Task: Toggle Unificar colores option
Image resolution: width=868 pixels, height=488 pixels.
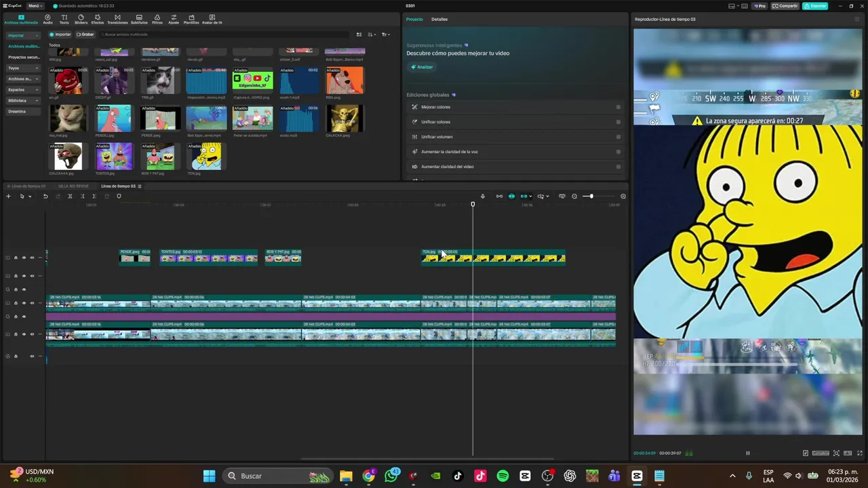Action: 618,122
